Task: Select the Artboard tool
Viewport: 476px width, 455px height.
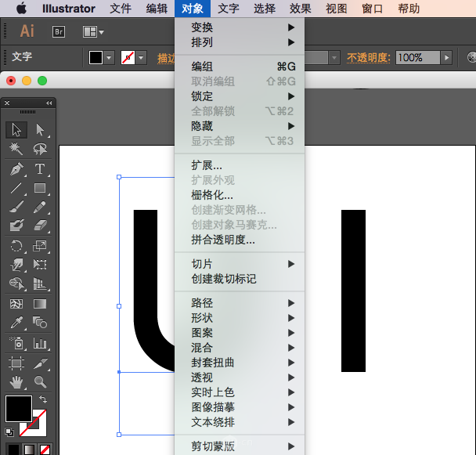Action: pos(16,363)
